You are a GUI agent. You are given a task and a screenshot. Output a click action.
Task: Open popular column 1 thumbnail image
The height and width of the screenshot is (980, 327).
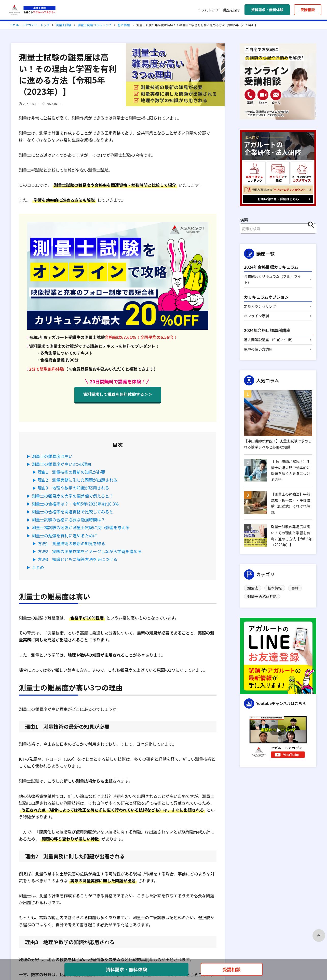coord(278,413)
